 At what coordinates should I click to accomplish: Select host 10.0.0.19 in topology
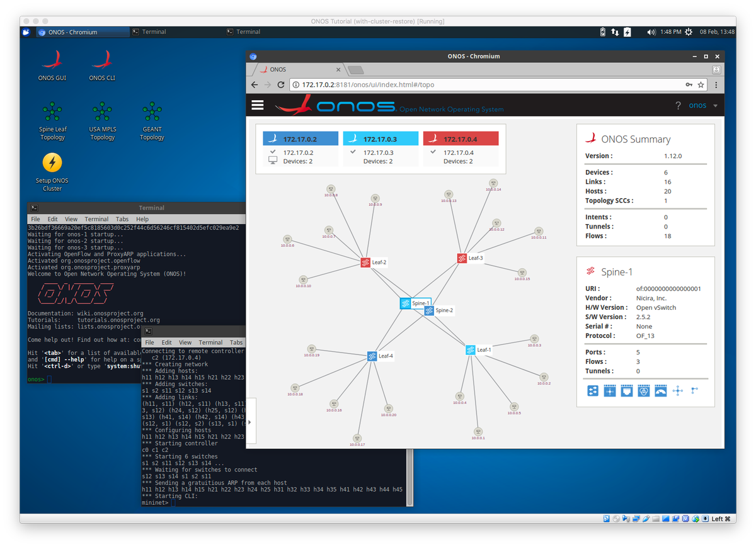pos(312,348)
